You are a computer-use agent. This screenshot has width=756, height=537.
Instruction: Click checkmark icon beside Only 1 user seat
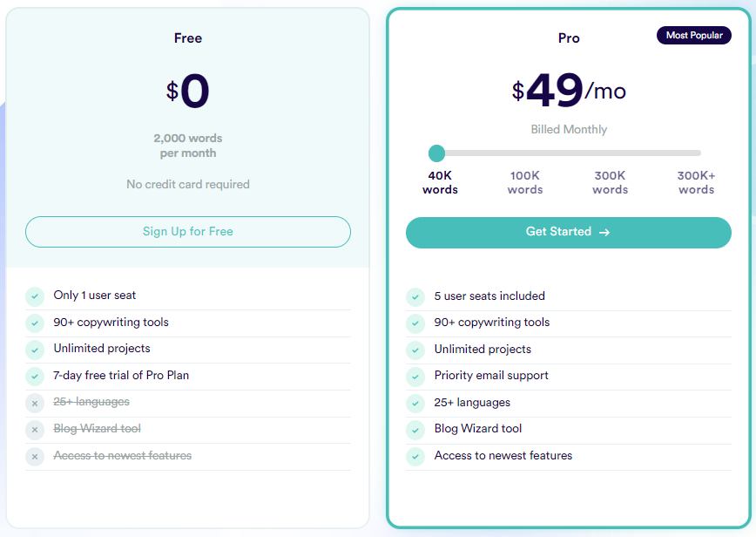coord(35,296)
